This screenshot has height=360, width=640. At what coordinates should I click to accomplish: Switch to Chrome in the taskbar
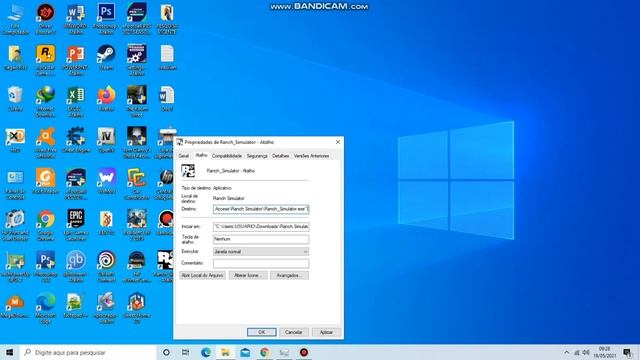[264, 352]
